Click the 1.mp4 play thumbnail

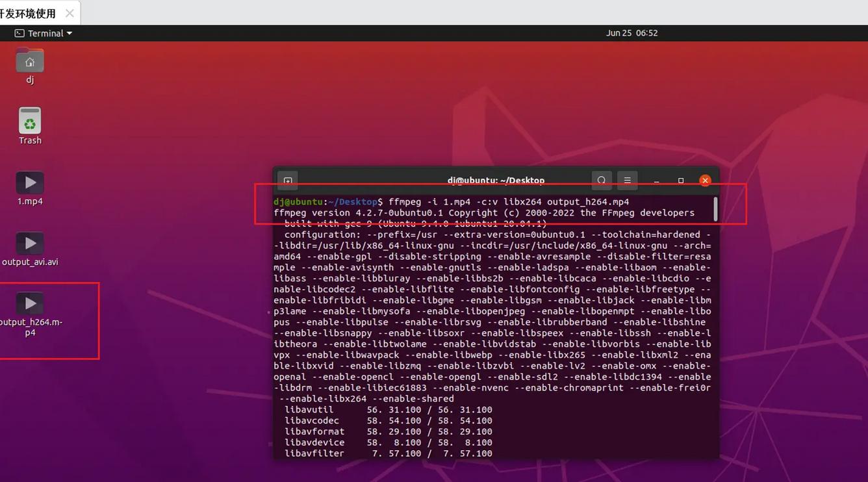(x=30, y=183)
